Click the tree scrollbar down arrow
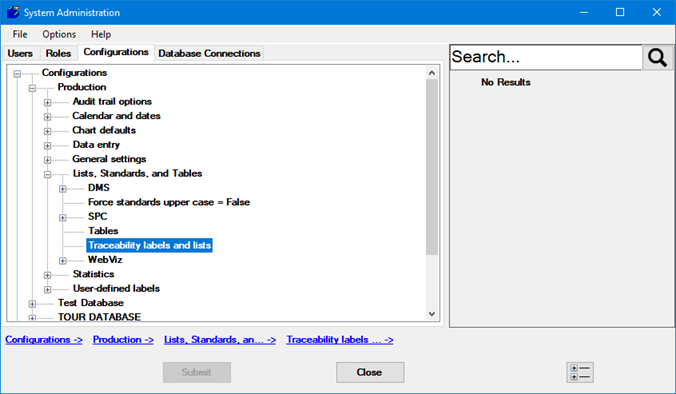This screenshot has height=394, width=676. pos(432,314)
